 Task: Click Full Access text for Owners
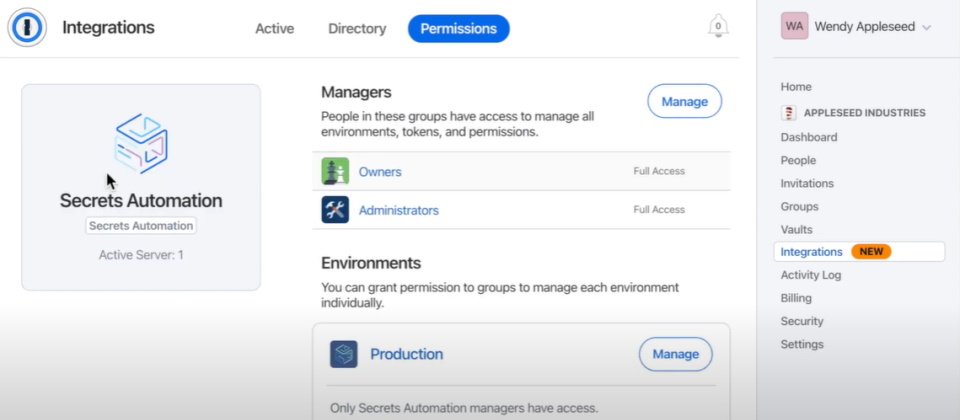(x=659, y=171)
